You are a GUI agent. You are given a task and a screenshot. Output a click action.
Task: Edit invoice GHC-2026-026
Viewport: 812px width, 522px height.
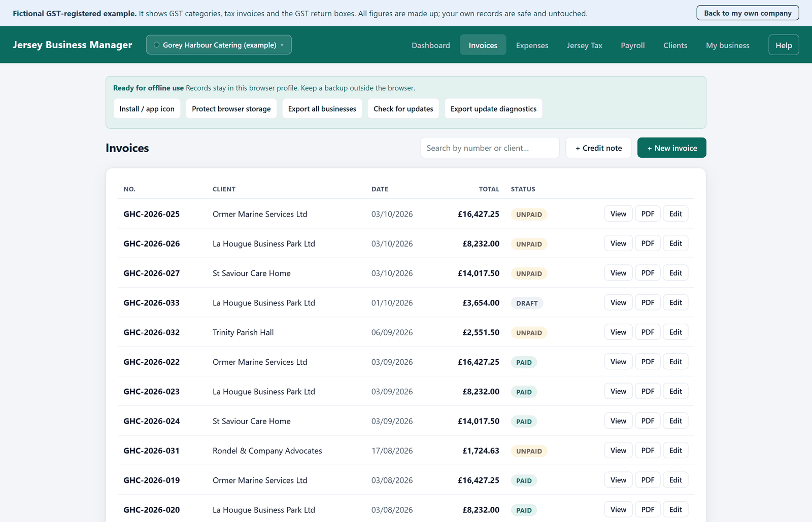coord(675,243)
